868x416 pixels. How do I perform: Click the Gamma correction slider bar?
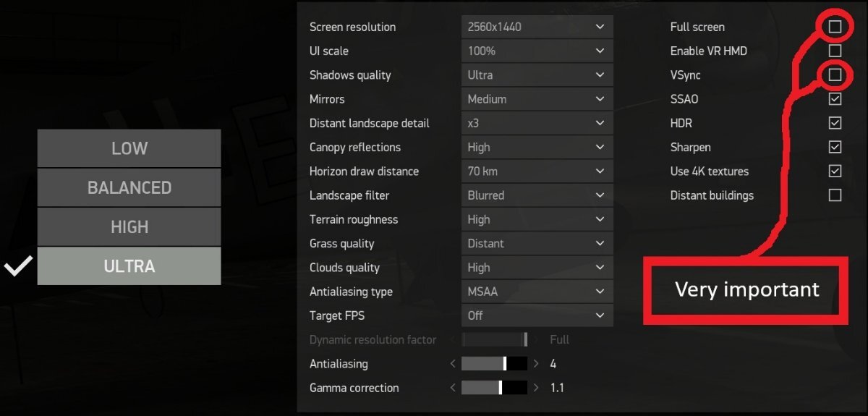pos(494,388)
